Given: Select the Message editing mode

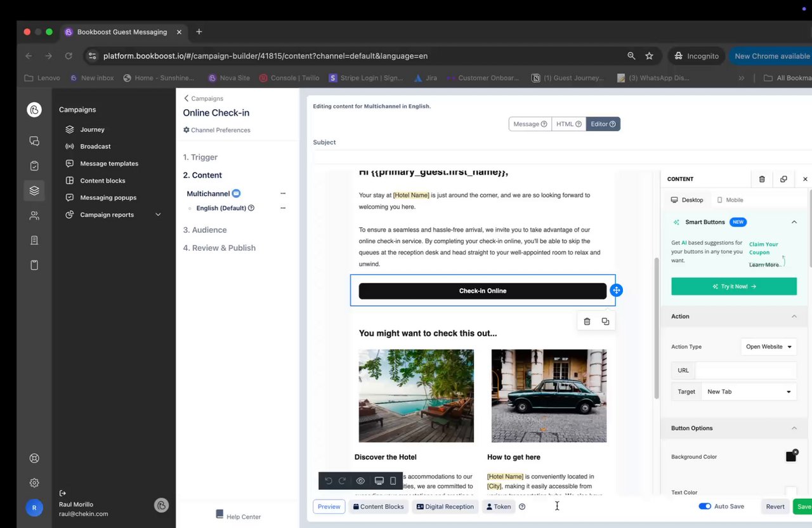Looking at the screenshot, I should click(530, 124).
